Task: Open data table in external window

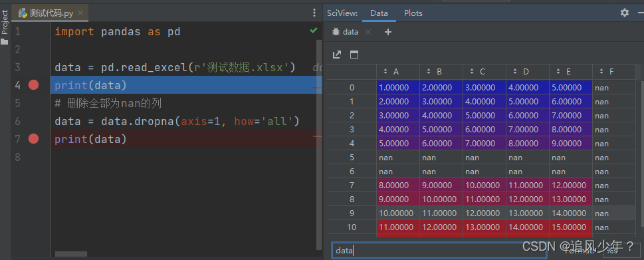Action: (x=337, y=55)
